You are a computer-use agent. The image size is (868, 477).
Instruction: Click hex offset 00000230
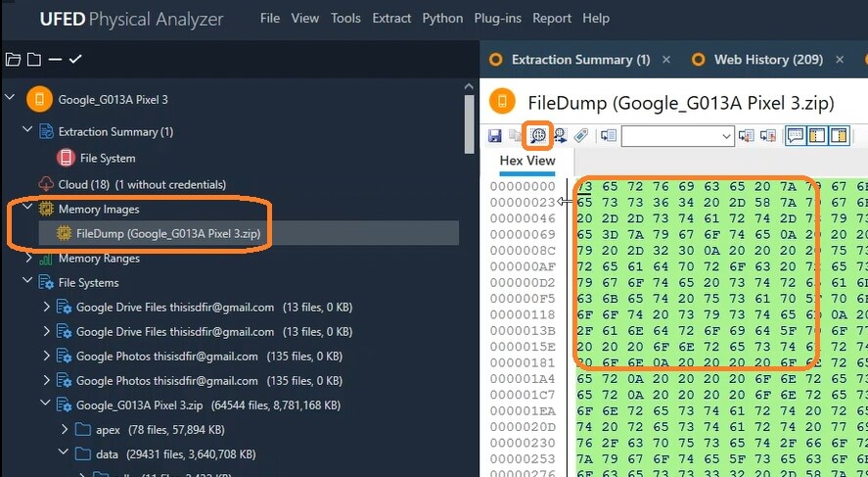(x=523, y=443)
